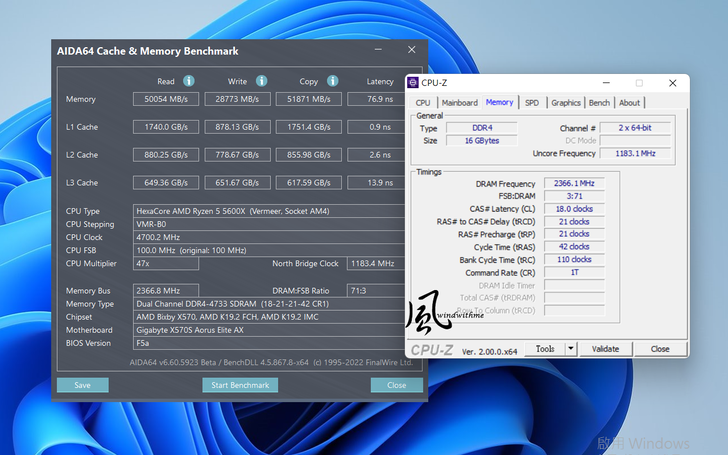728x455 pixels.
Task: Select the SPD tab
Action: tap(532, 103)
